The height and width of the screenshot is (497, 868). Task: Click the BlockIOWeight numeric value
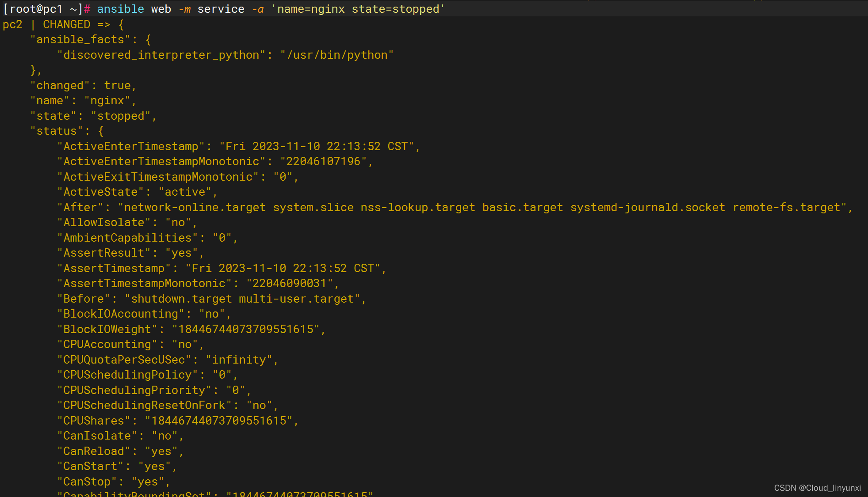tap(246, 329)
